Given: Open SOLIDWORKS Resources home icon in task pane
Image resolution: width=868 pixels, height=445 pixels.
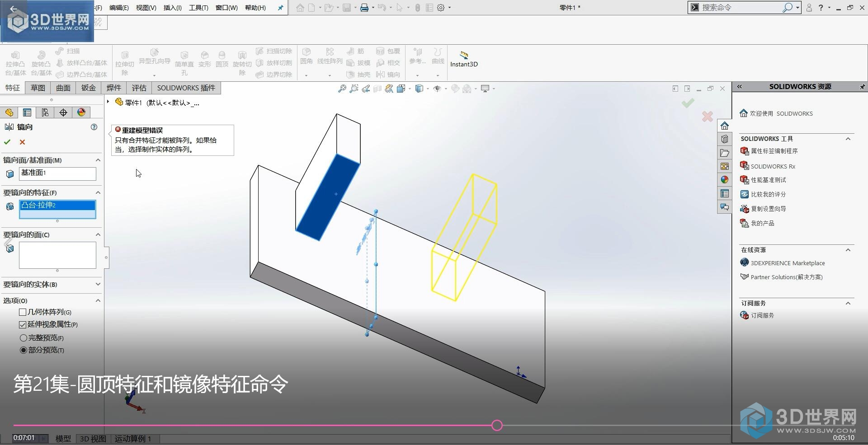Looking at the screenshot, I should tap(725, 126).
